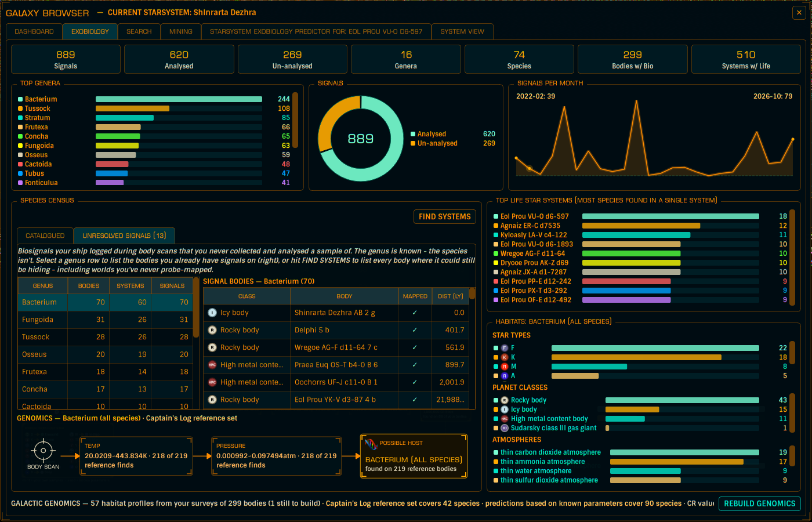Click the Rocky body icon beside Eol Prou YK-V d3-87 4 b
Viewport: 812px width, 522px height.
point(212,400)
